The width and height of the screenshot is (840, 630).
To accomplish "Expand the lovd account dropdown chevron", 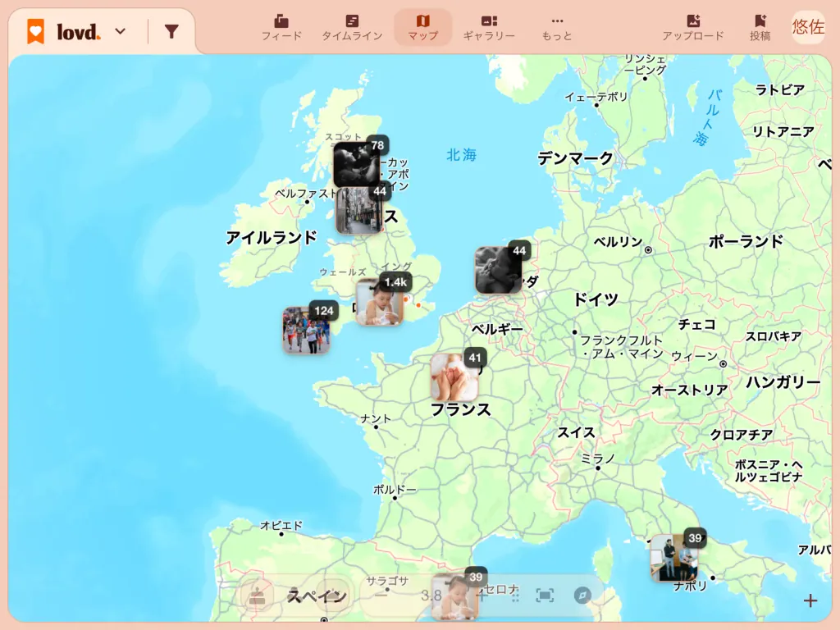I will pyautogui.click(x=121, y=32).
